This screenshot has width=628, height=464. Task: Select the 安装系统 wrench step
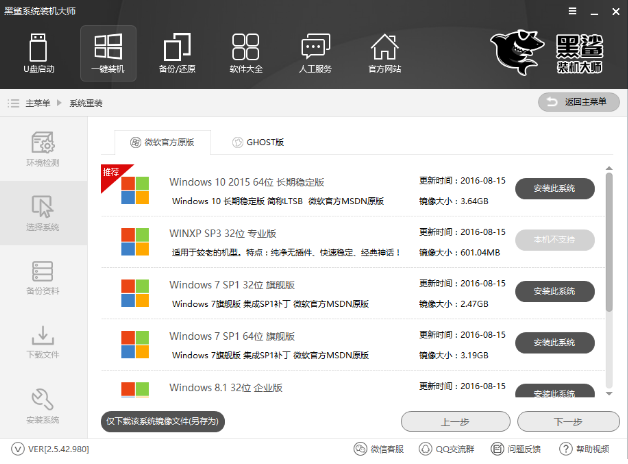tap(43, 404)
